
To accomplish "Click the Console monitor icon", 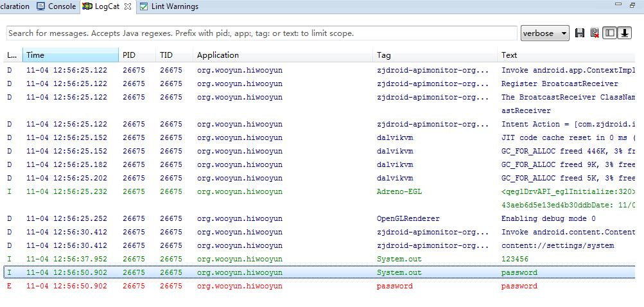I will pyautogui.click(x=40, y=6).
